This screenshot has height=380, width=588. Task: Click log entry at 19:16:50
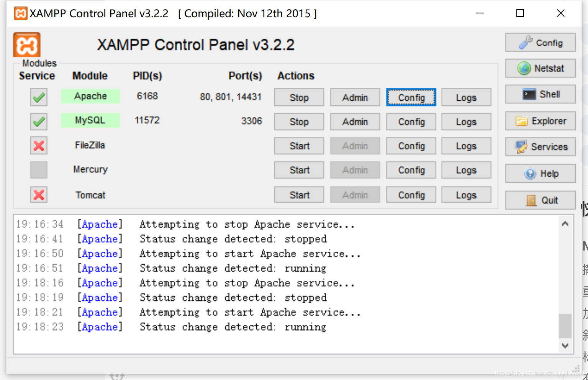point(188,253)
